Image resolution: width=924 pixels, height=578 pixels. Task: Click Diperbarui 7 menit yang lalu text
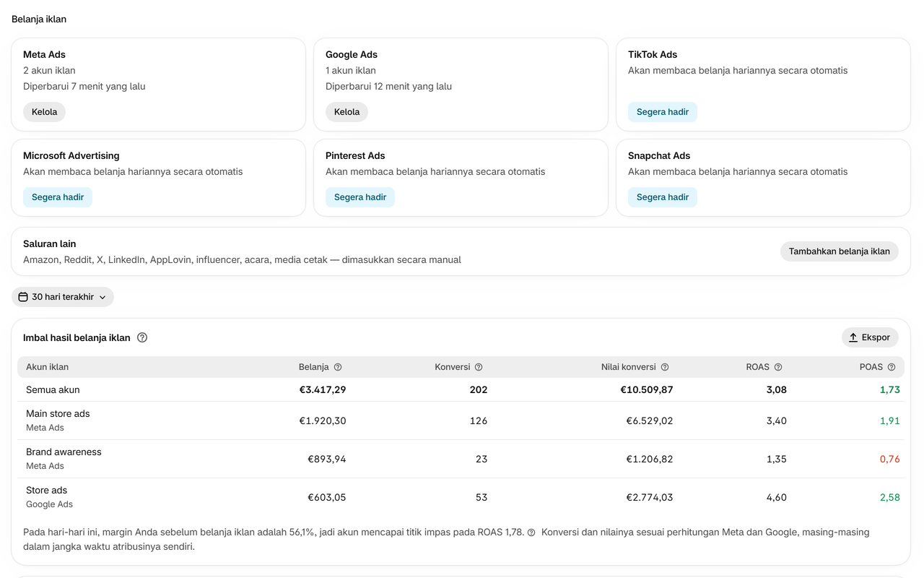click(x=84, y=86)
